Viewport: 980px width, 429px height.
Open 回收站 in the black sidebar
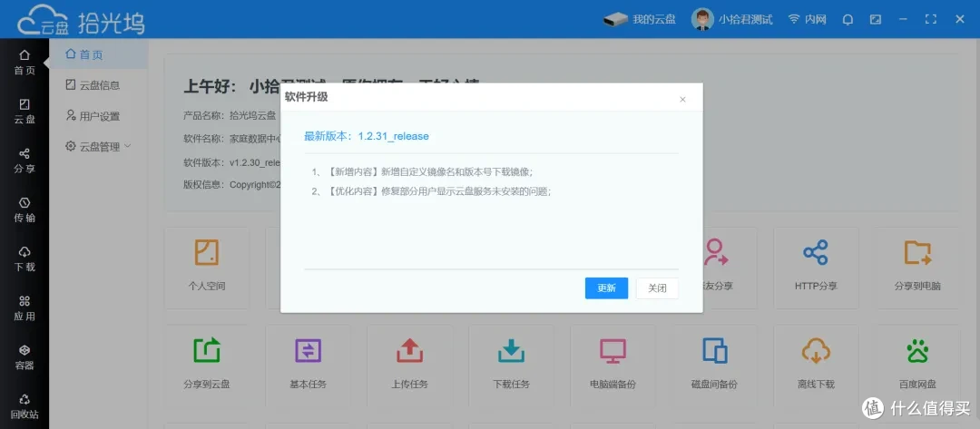pyautogui.click(x=24, y=406)
